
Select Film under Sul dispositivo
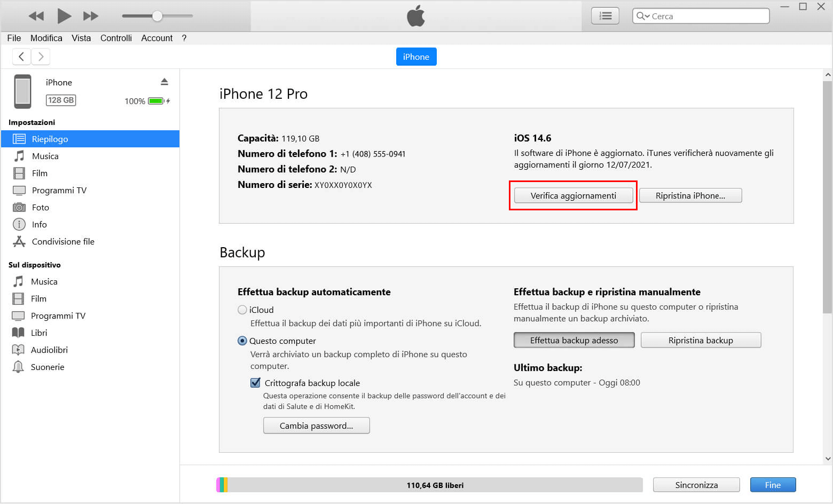(x=90, y=298)
